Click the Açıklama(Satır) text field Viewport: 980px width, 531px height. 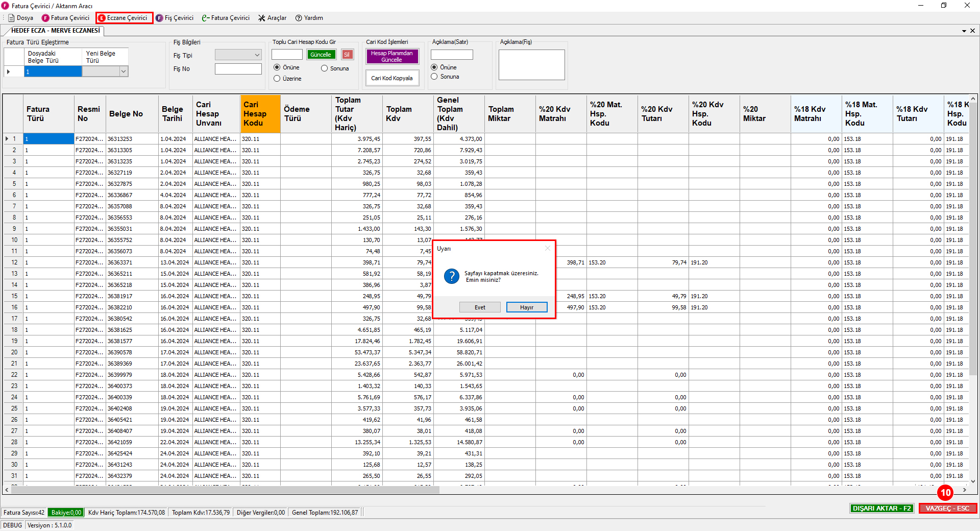point(452,55)
